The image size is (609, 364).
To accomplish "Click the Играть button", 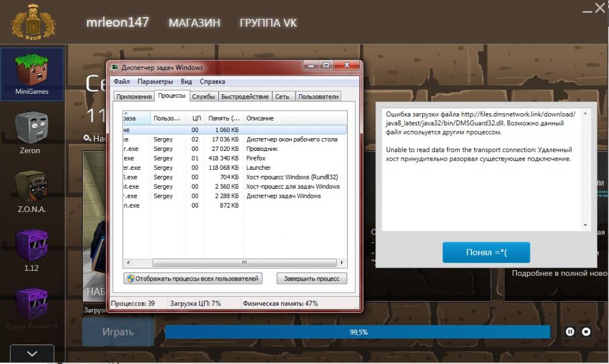I will click(118, 332).
